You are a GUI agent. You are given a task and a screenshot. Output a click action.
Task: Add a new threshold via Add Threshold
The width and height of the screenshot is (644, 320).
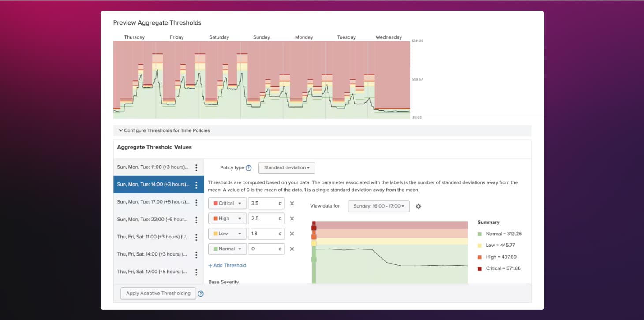pos(227,265)
